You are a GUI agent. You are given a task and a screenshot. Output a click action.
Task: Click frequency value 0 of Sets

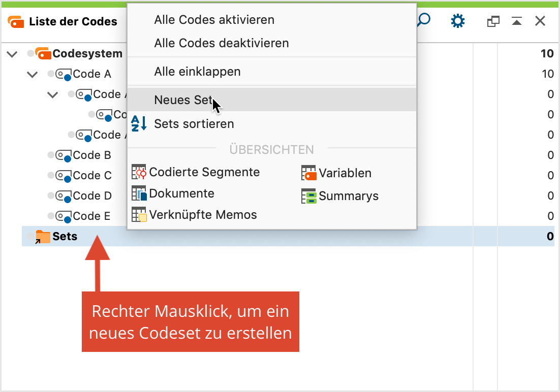(x=550, y=236)
